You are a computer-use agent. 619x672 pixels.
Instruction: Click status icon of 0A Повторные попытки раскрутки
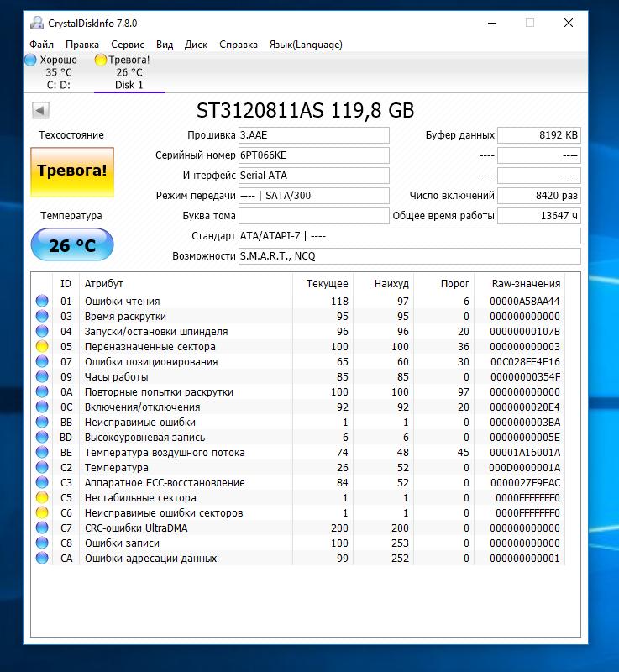click(x=42, y=391)
